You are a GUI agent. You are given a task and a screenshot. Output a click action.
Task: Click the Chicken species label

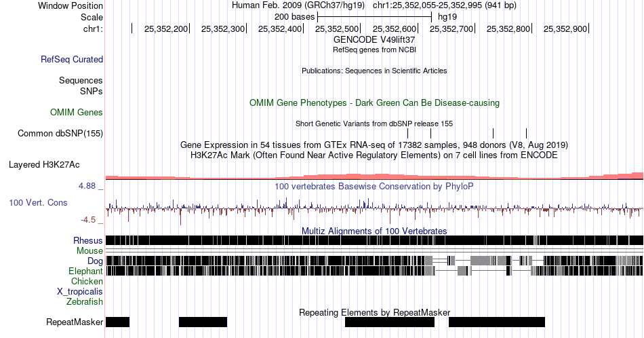[87, 281]
